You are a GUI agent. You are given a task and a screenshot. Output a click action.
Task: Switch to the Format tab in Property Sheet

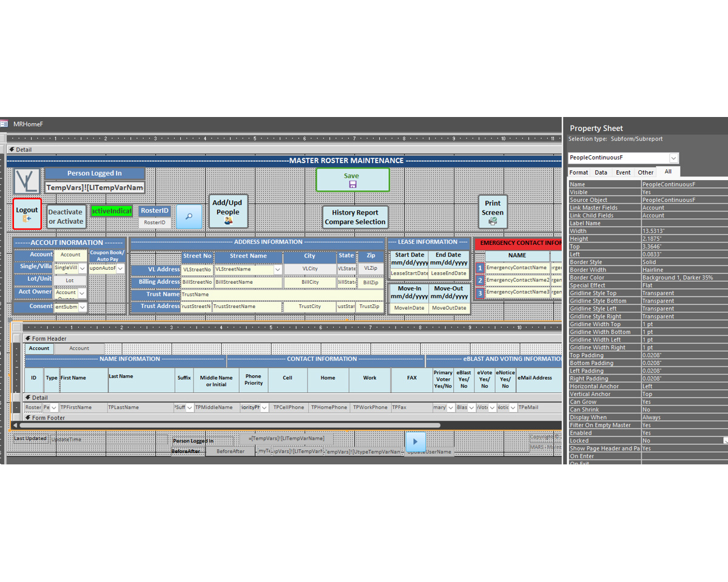tap(579, 172)
